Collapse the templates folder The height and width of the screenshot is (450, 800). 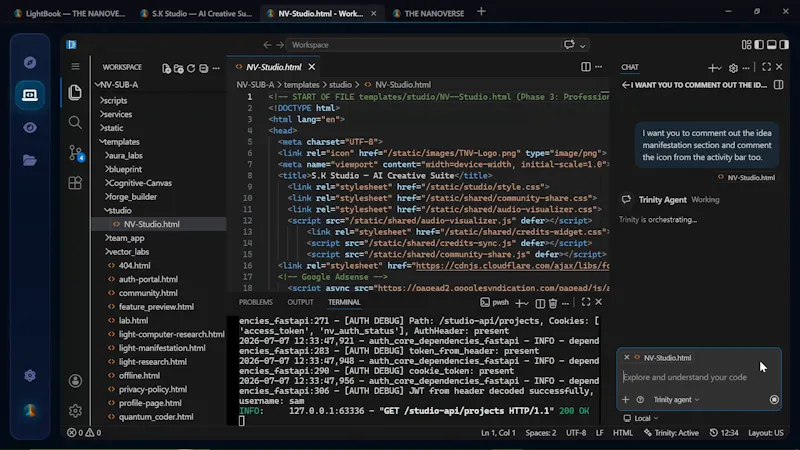119,142
